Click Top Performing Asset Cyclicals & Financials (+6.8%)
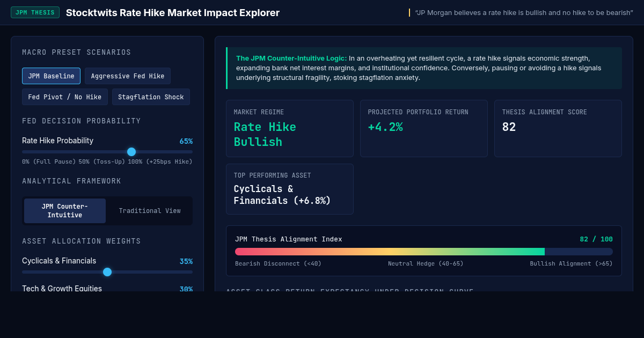Screen dimensions: 644x338 click(290, 189)
